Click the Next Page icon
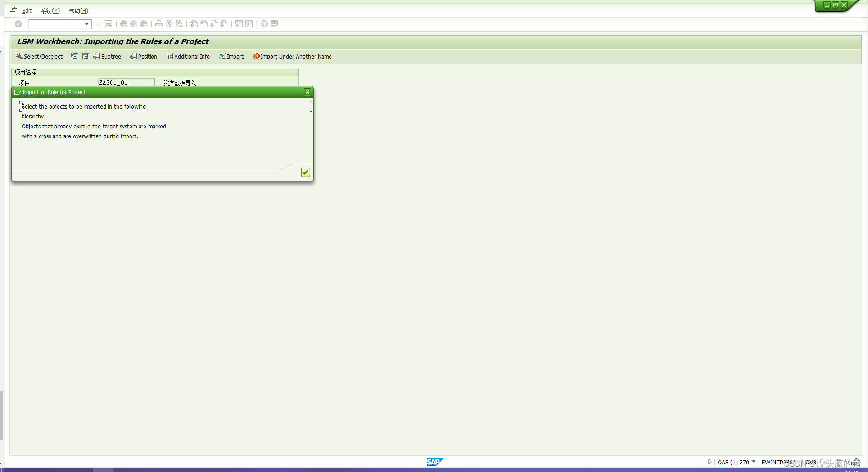The image size is (868, 472). (x=214, y=24)
